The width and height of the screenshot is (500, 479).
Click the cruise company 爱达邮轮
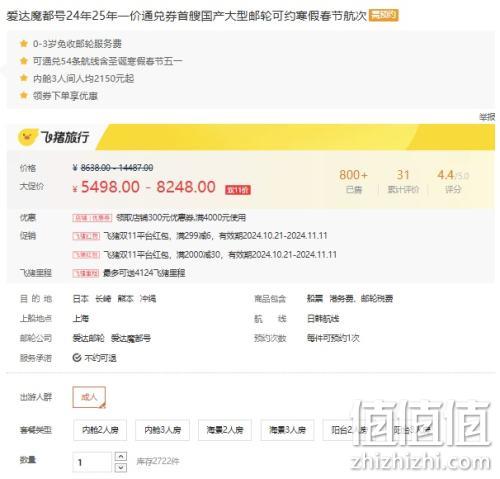(x=88, y=338)
